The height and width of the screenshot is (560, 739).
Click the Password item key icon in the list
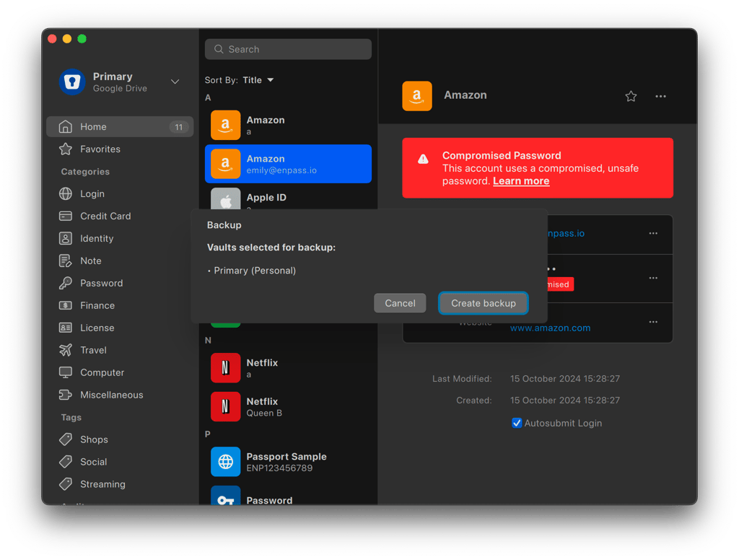click(225, 496)
